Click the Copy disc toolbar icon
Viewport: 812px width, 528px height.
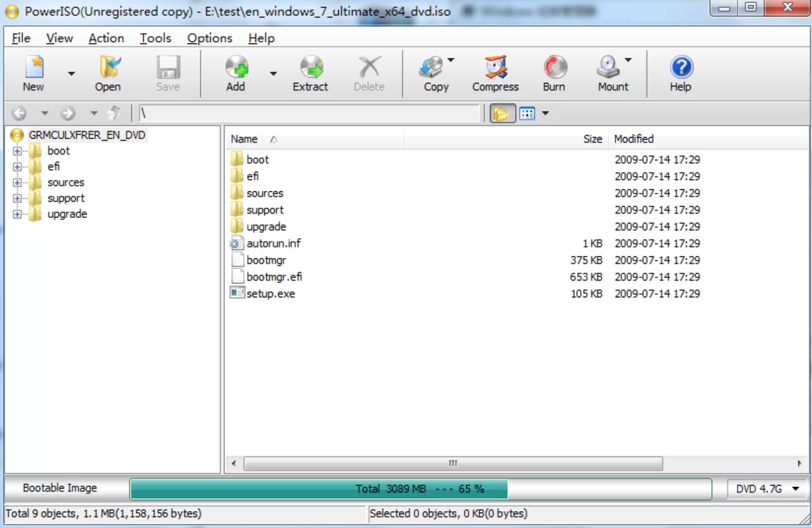(432, 68)
